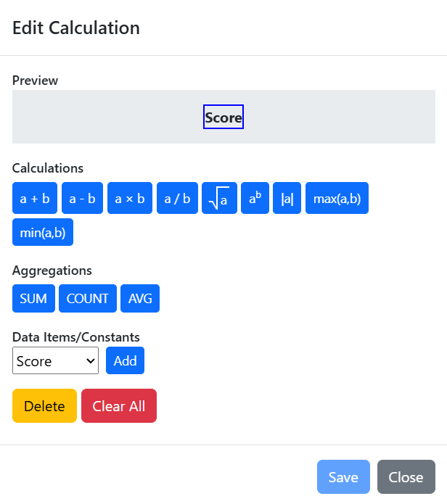
Task: Close the Edit Calculation dialog
Action: [x=406, y=476]
